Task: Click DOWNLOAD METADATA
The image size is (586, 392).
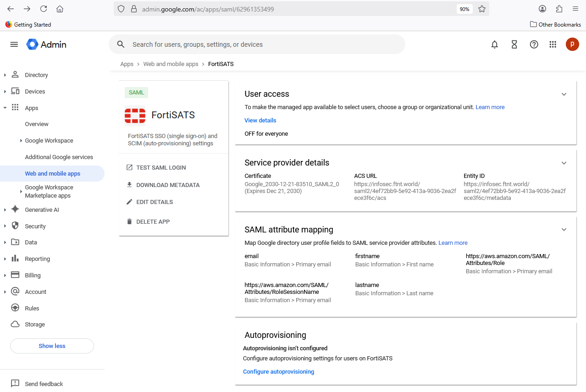Action: [163, 185]
